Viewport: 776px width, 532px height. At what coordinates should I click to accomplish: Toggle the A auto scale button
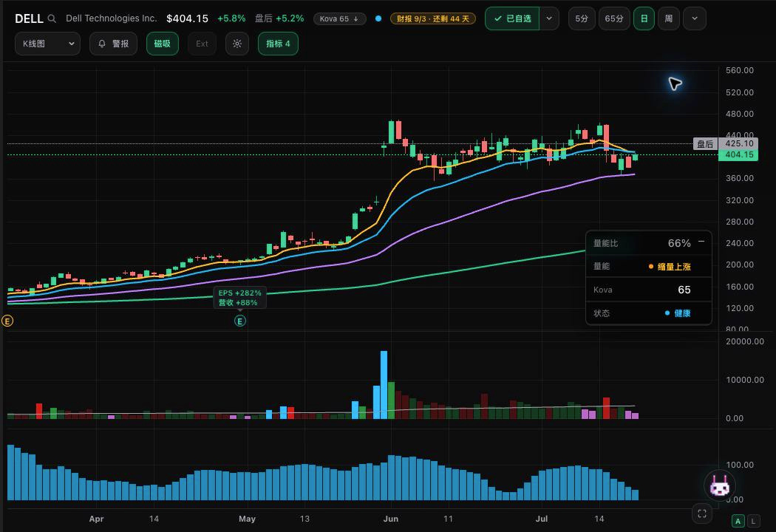pyautogui.click(x=738, y=521)
